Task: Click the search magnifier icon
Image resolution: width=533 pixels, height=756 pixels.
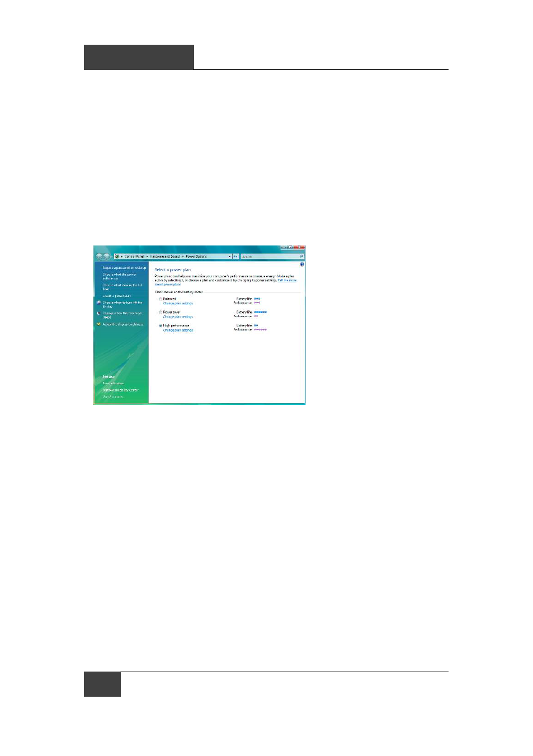Action: [x=301, y=257]
